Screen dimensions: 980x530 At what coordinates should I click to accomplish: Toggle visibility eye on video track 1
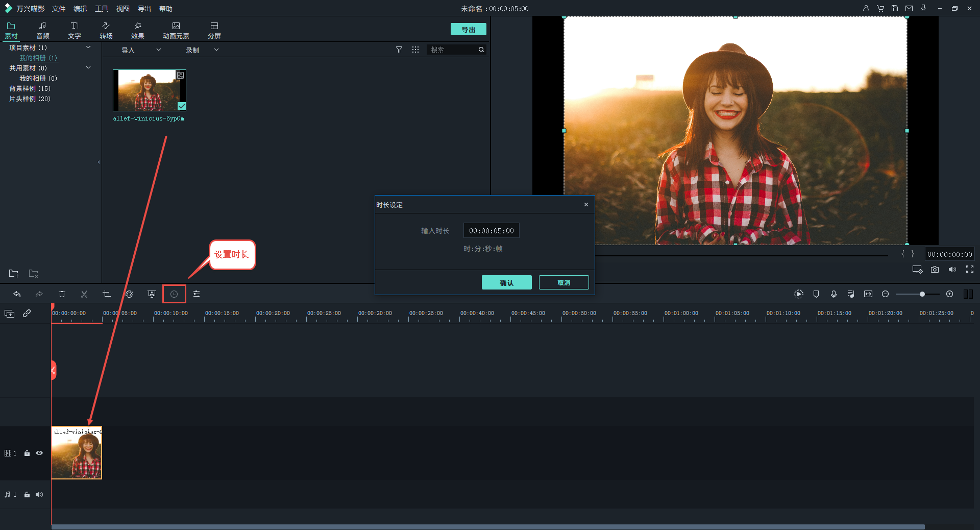39,453
